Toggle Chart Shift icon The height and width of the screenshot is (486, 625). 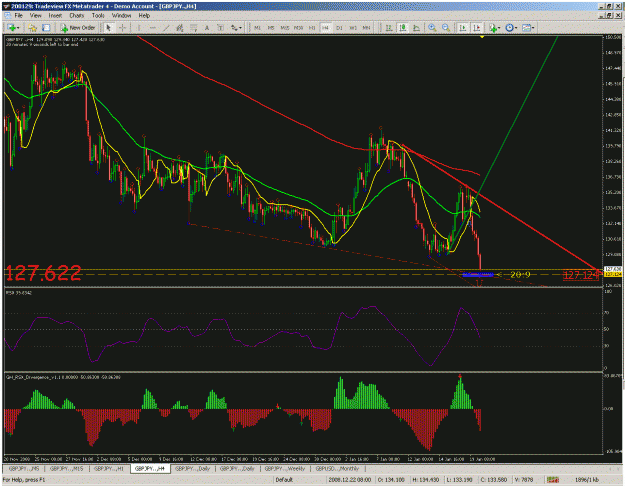tap(477, 28)
